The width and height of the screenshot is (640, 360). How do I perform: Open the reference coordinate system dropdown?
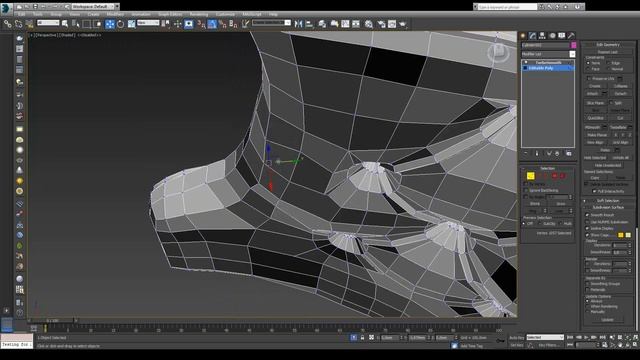tap(148, 23)
